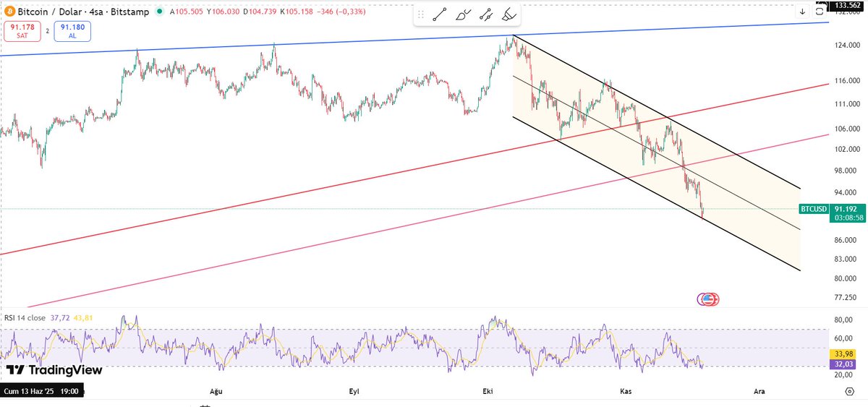Click the BTCUSD price label on axis
868x407 pixels.
pos(814,209)
